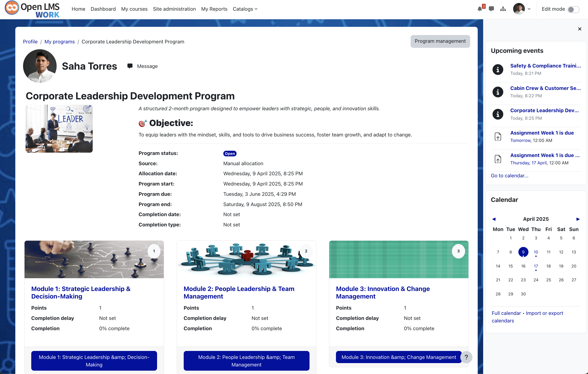Viewport: 588px width, 374px height.
Task: Open Module 2: People Leadership title link
Action: click(x=239, y=292)
